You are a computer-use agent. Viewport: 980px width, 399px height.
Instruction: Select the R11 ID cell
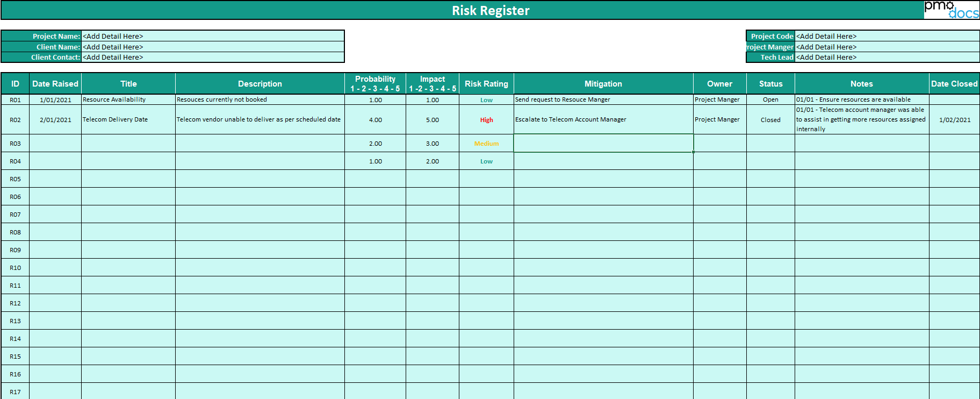[15, 285]
